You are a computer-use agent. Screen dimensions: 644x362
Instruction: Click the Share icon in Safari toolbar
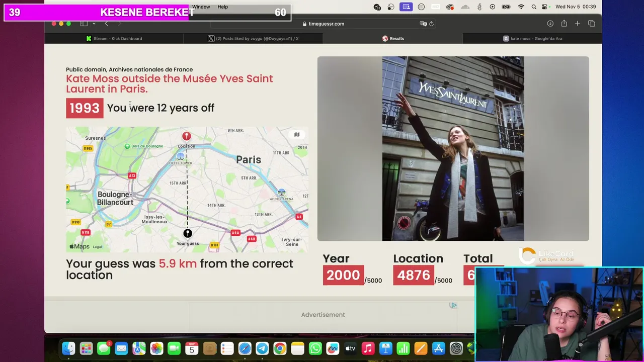pos(564,24)
